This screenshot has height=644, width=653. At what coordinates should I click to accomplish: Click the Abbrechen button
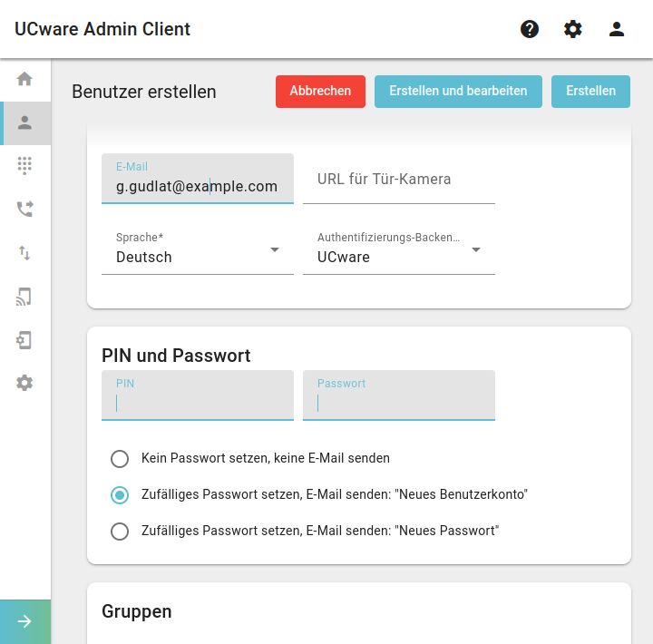(x=320, y=92)
